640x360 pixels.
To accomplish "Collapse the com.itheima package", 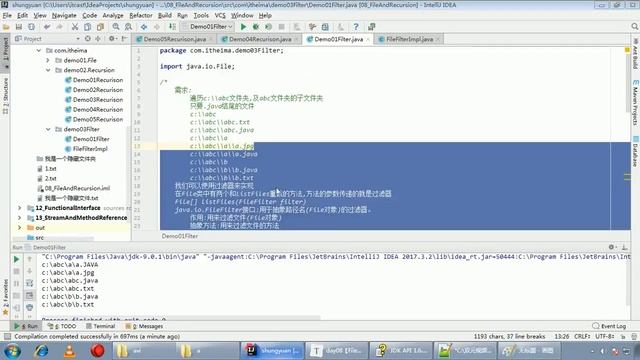I will point(39,51).
